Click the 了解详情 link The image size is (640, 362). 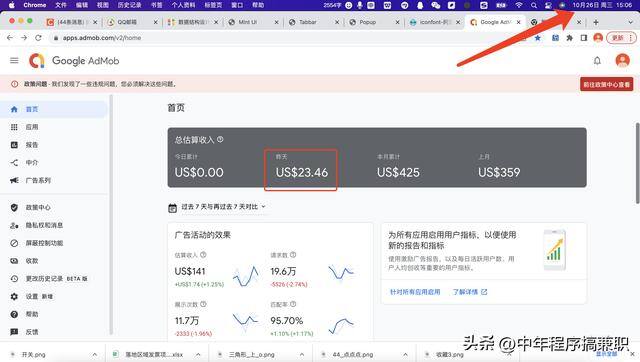469,292
